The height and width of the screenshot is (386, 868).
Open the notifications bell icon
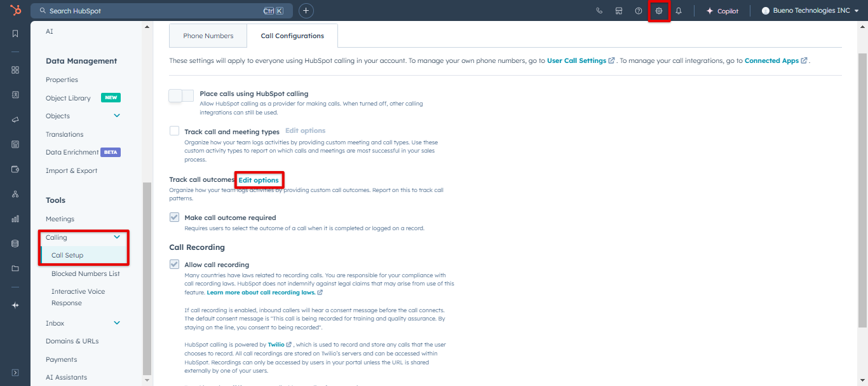(679, 11)
